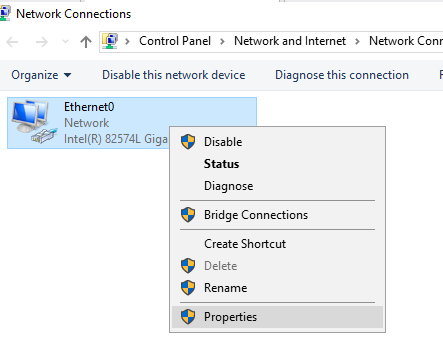Image resolution: width=443 pixels, height=361 pixels.
Task: Open Network and Internet in breadcrumb
Action: pos(290,41)
